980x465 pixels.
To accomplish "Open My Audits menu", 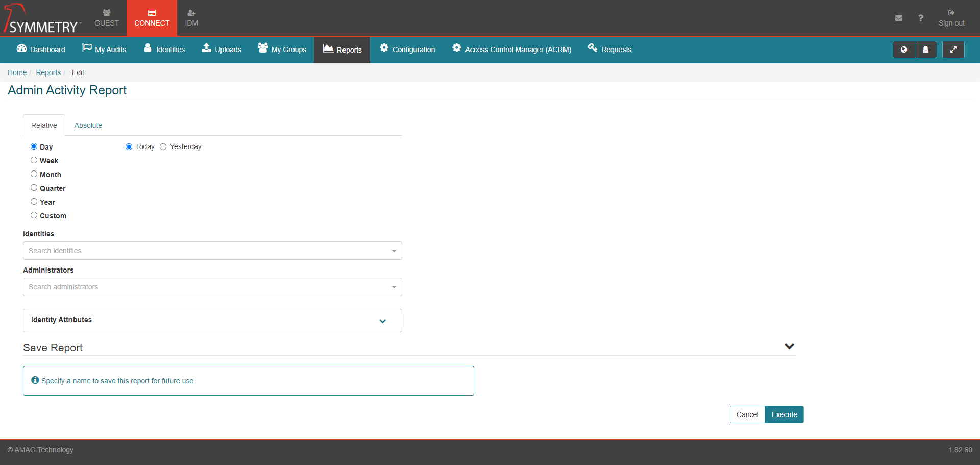I will click(104, 50).
